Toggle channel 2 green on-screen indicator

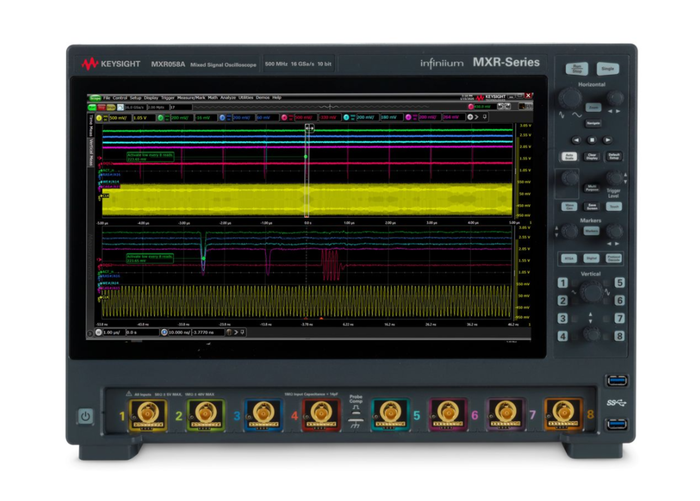coord(161,117)
